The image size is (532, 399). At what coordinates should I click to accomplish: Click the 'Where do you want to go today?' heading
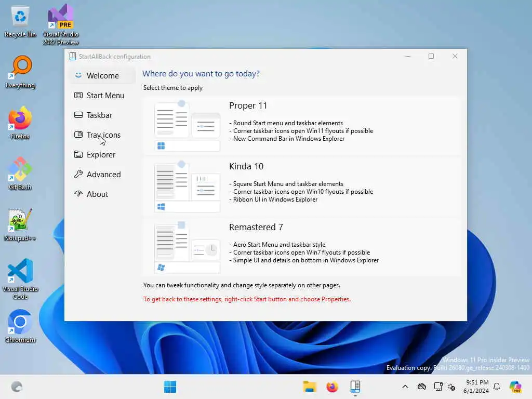pos(201,74)
